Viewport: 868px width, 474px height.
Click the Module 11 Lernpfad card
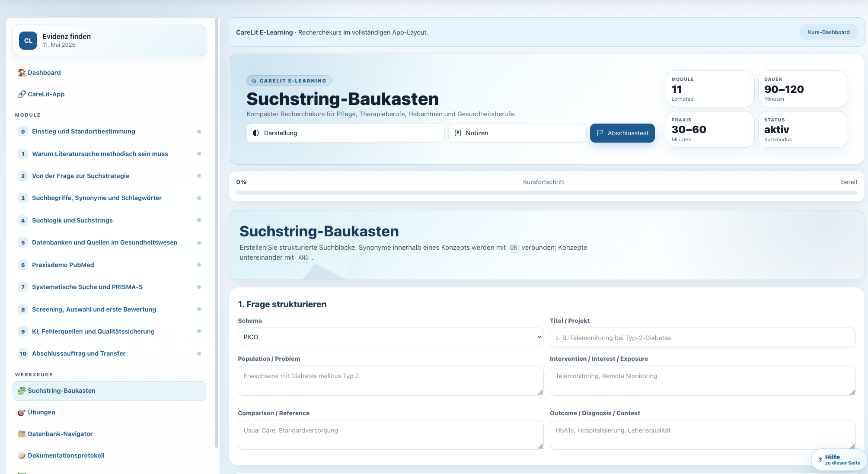click(710, 89)
